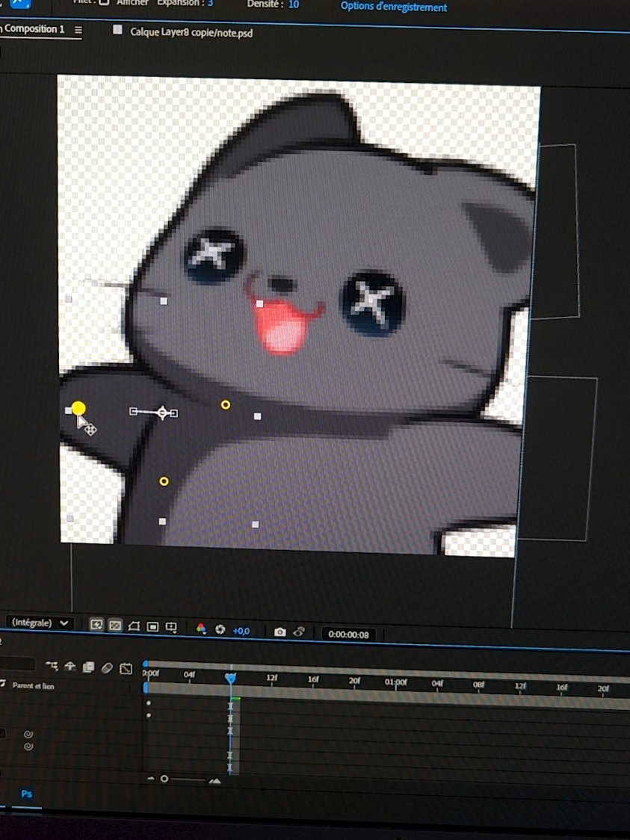Click the work area start handle
Viewport: 630px width, 840px height.
pyautogui.click(x=145, y=688)
